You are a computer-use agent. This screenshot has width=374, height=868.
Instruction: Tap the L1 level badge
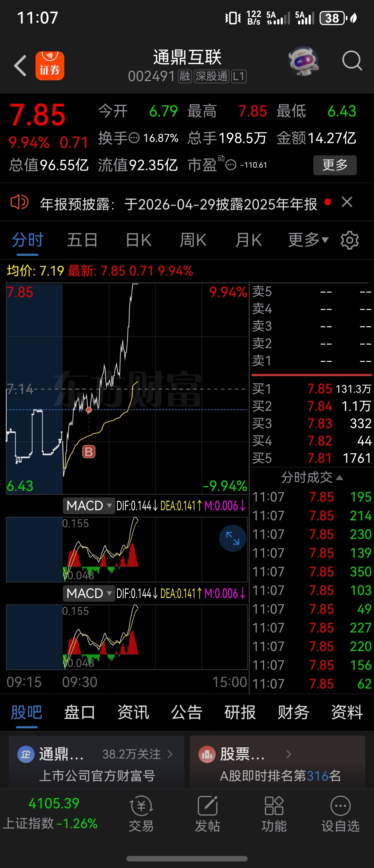(x=239, y=76)
